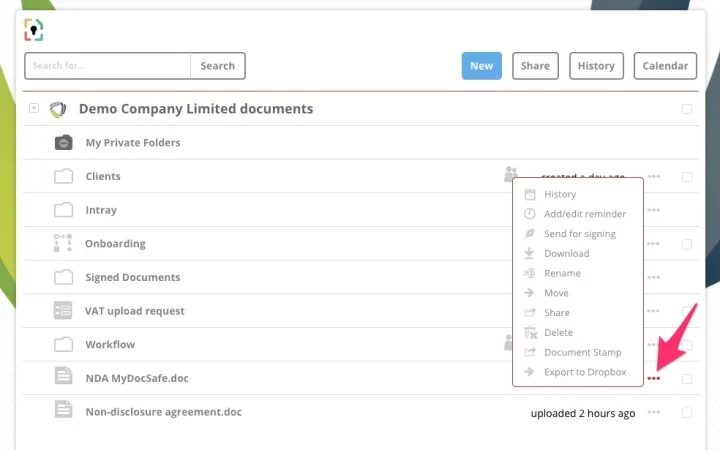The height and width of the screenshot is (450, 720).
Task: Click 'uploaded 2 hours ago' text
Action: (x=583, y=413)
